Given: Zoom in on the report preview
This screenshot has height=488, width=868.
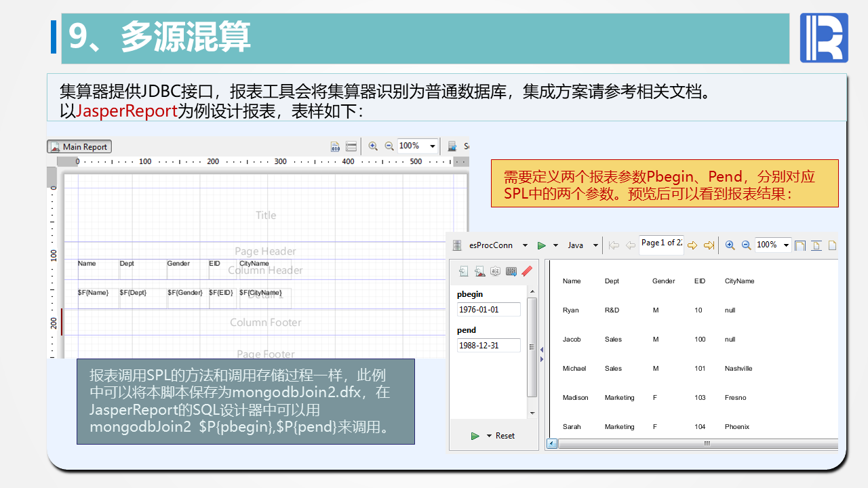Looking at the screenshot, I should pyautogui.click(x=730, y=245).
